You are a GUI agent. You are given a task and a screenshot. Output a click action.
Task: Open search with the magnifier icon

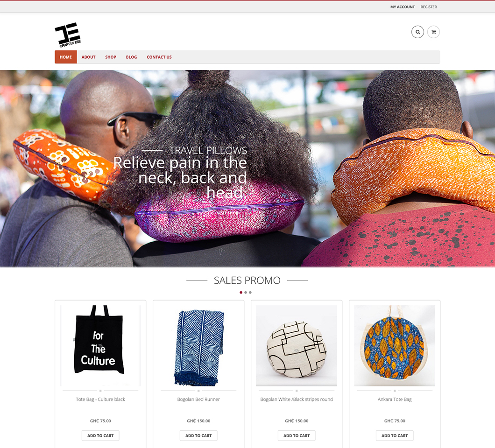(x=417, y=32)
